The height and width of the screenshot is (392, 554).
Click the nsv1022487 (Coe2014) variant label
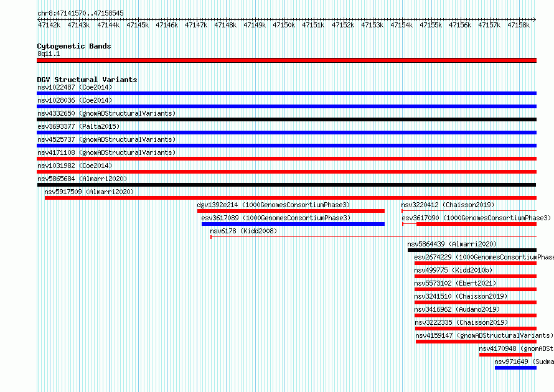point(75,87)
